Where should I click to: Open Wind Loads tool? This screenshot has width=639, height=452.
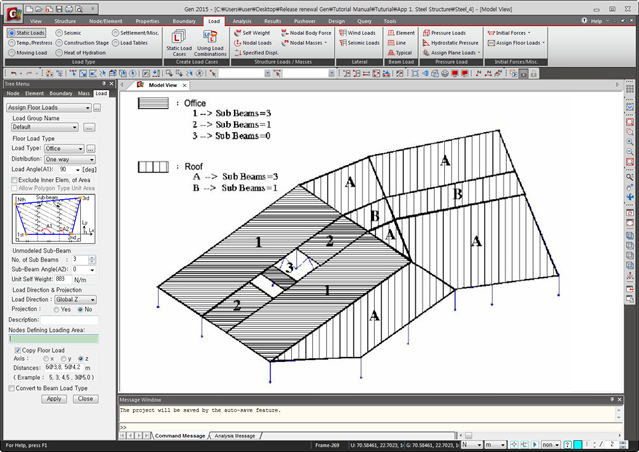[x=357, y=33]
